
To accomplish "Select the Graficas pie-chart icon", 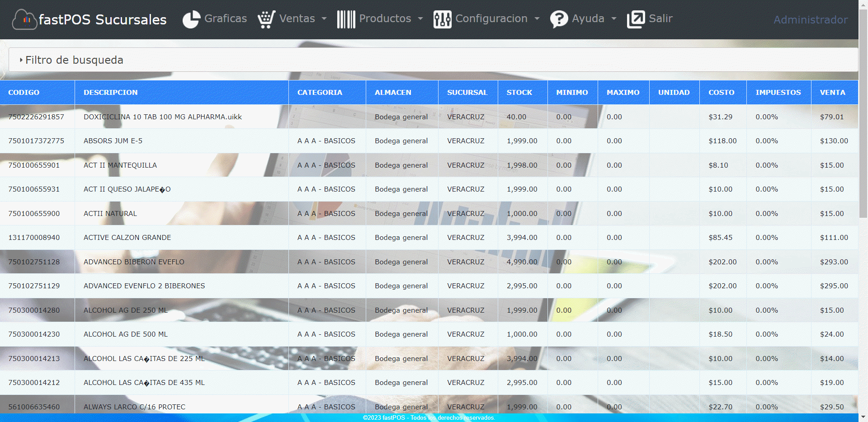I will point(191,19).
